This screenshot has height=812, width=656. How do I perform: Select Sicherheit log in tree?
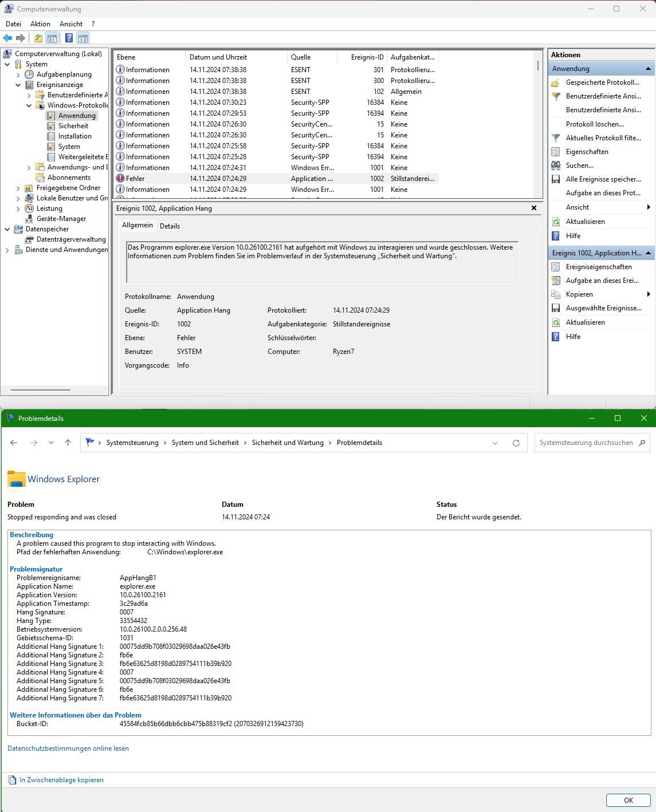[73, 126]
